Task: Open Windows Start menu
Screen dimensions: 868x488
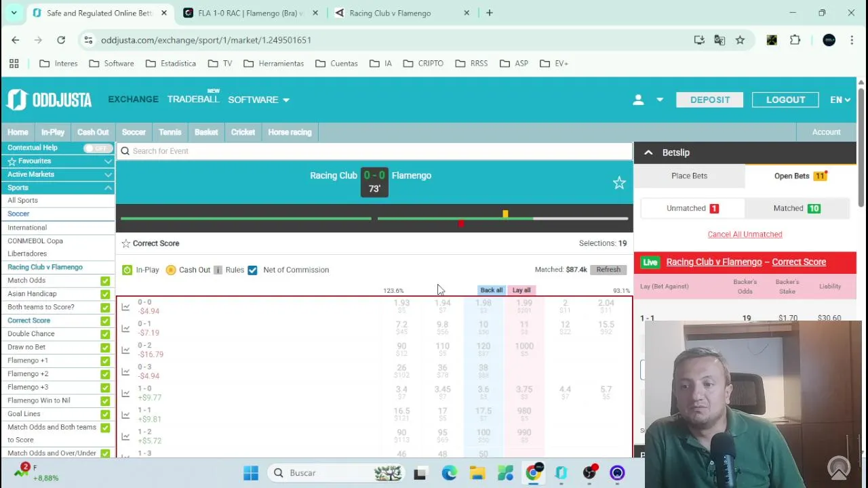Action: pyautogui.click(x=251, y=473)
